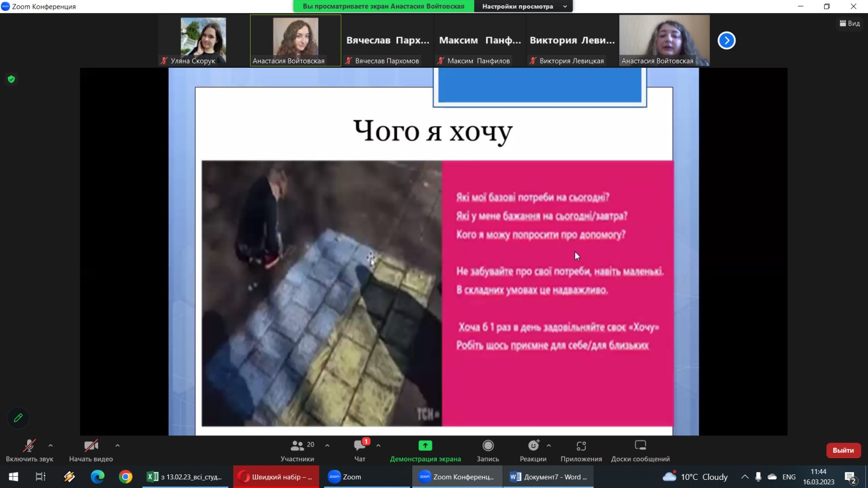Open Доски сообщений whiteboards icon

point(640,446)
